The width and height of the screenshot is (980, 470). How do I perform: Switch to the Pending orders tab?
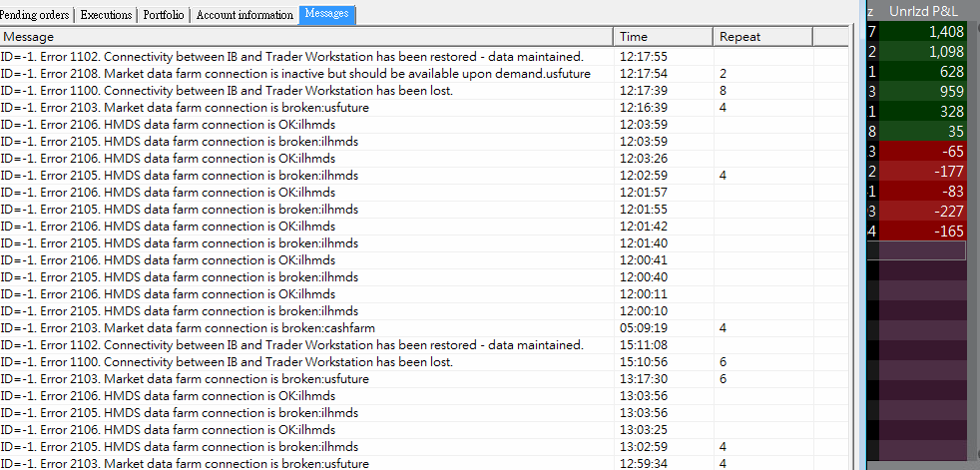coord(36,15)
